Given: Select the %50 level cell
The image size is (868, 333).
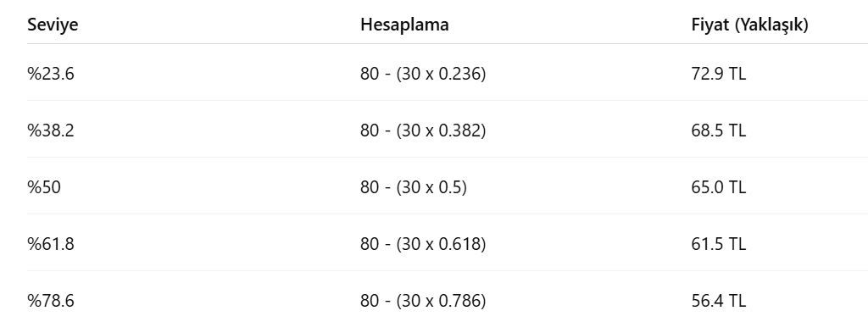Looking at the screenshot, I should click(44, 187).
